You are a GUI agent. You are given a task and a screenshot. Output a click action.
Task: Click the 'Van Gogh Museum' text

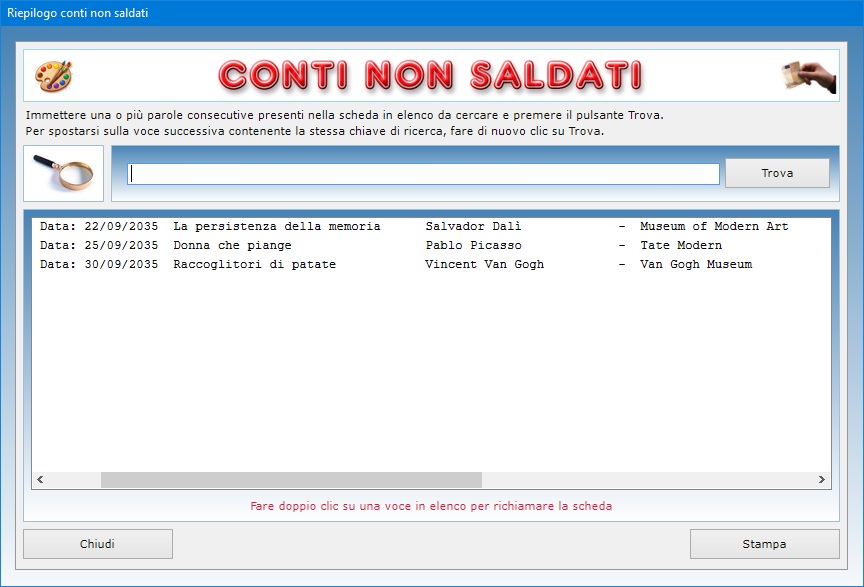tap(696, 265)
